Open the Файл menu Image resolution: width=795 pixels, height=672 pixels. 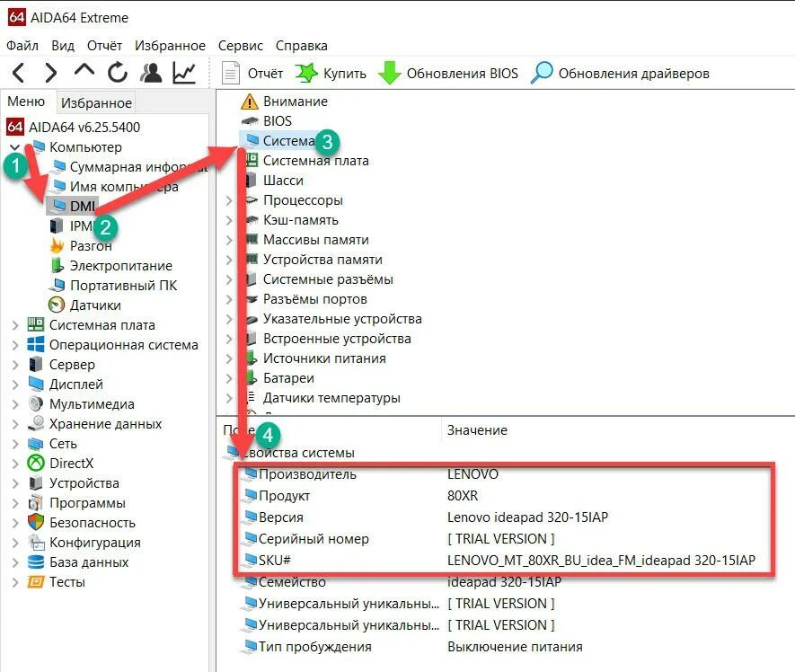22,46
